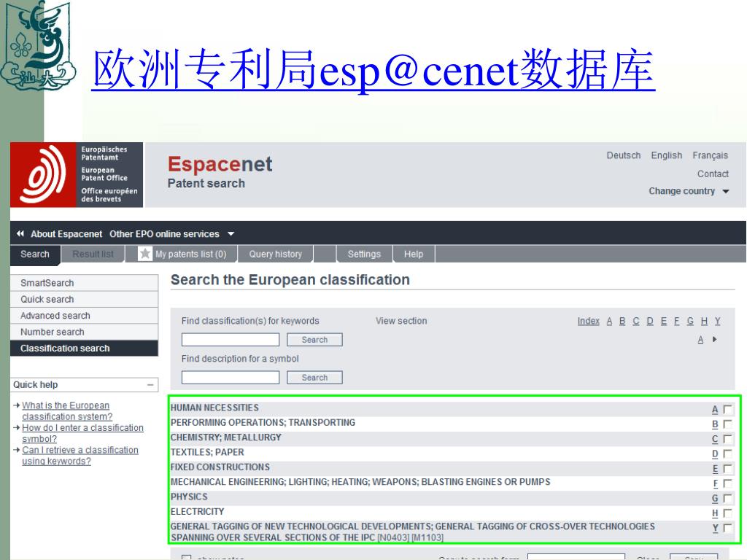
Task: View section Y from the letter index
Action: coord(718,321)
